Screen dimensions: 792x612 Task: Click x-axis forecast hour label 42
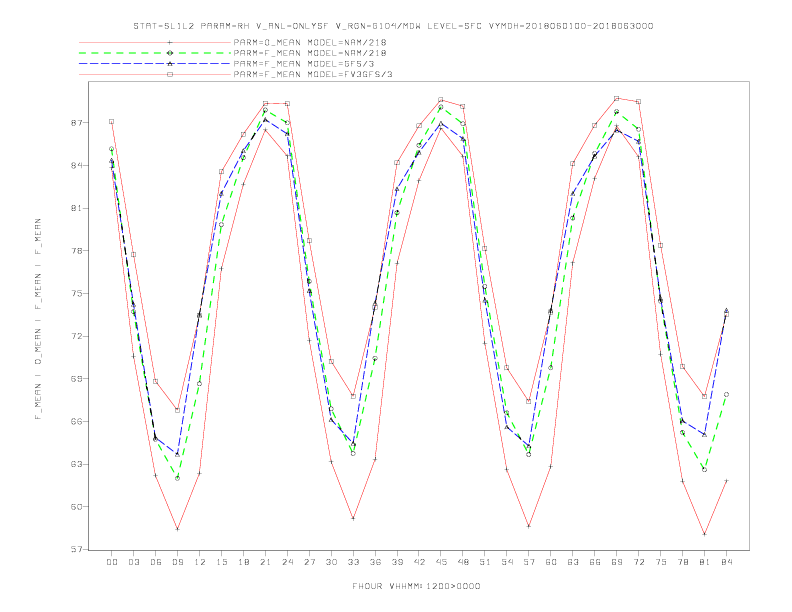[x=419, y=562]
